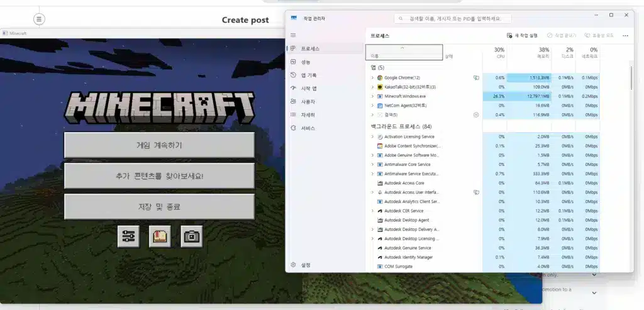Open the Minecraft book guide icon button
The height and width of the screenshot is (310, 644).
pos(160,236)
